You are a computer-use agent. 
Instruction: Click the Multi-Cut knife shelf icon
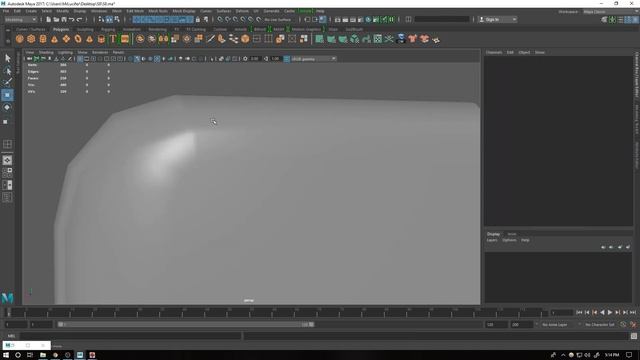tap(210, 39)
